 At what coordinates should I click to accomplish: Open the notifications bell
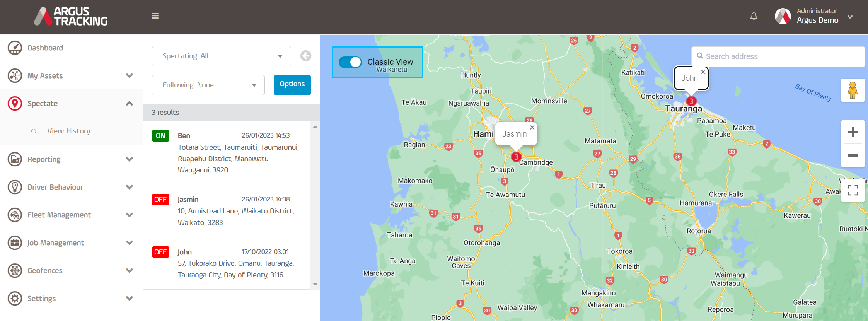754,16
